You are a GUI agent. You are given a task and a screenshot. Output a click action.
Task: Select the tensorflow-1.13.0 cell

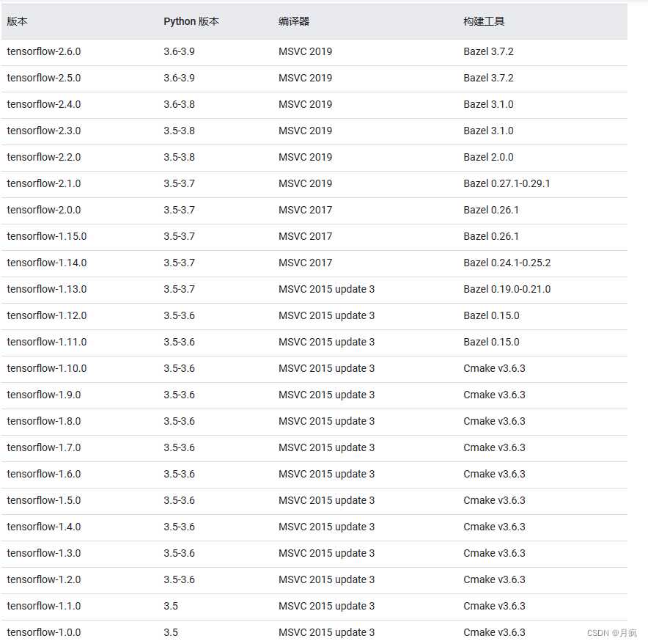click(x=47, y=290)
